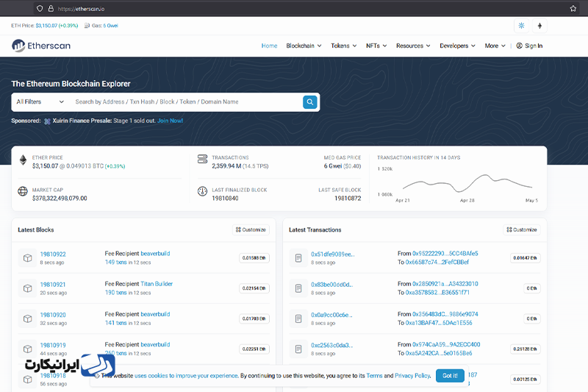Click the shield tracking protection icon
This screenshot has height=392, width=588.
40,8
